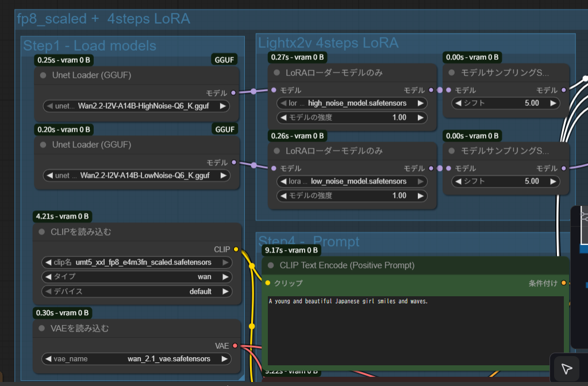Click the high_noise モデルの強度 1.00 value
Screen dimensions: 588x386
(x=399, y=117)
